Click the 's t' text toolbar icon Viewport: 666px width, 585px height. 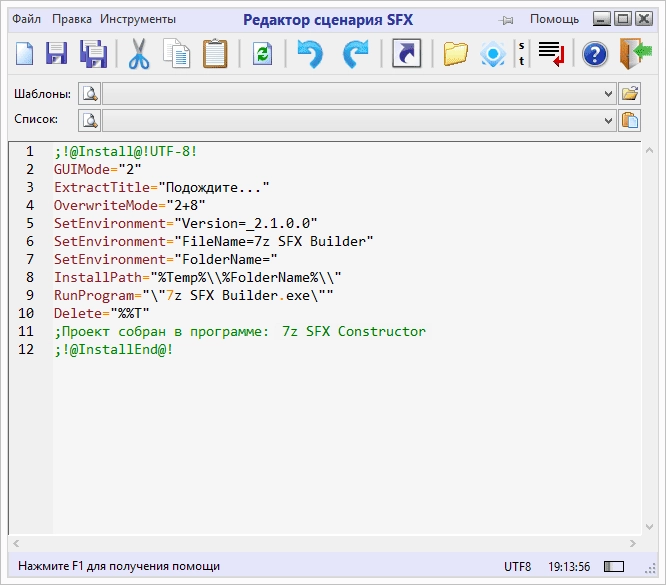(x=522, y=54)
